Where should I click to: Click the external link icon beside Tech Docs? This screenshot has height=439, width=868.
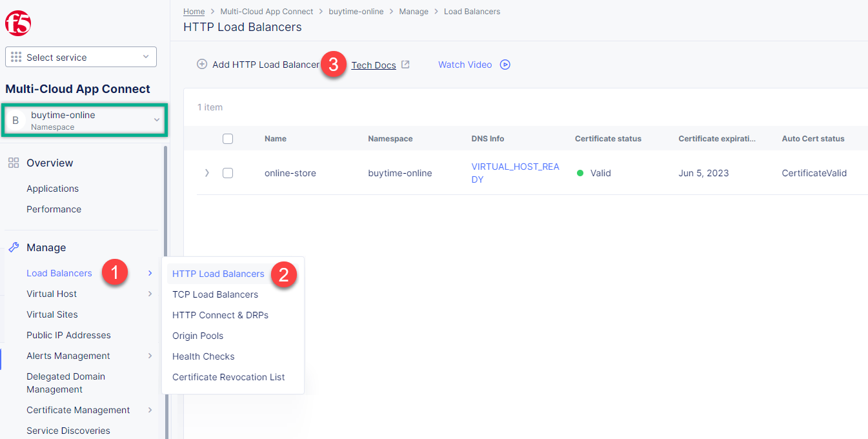pyautogui.click(x=405, y=65)
